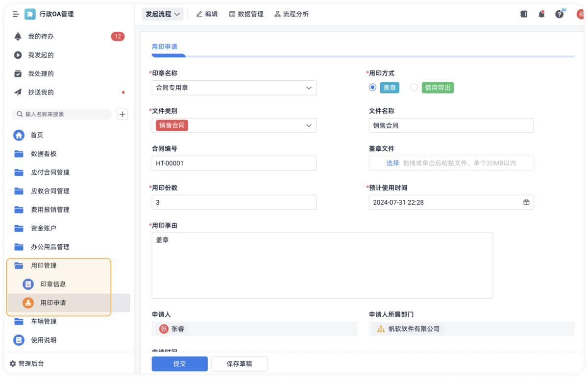Viewport: 588px width, 378px height.
Task: Click the document icon for 印章信息
Action: click(28, 284)
